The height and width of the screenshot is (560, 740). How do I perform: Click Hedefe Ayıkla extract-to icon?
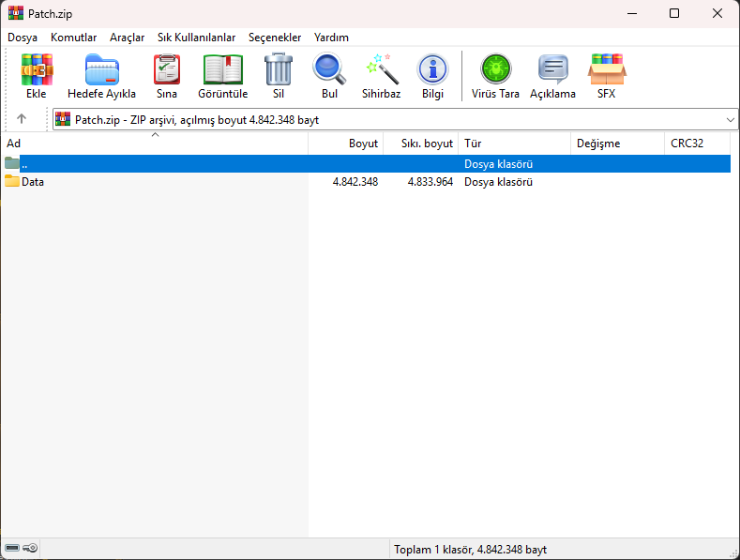101,69
